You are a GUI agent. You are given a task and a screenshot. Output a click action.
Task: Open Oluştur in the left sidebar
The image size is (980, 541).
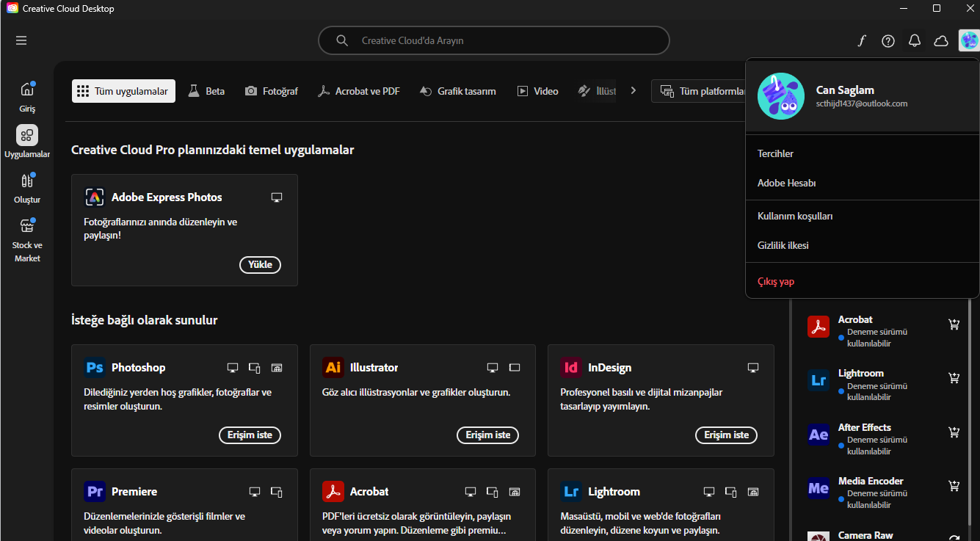(x=27, y=188)
